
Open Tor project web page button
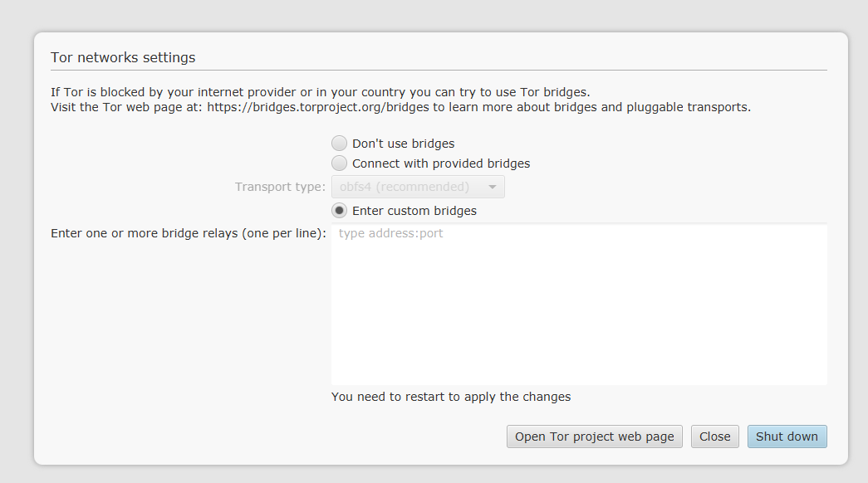pyautogui.click(x=595, y=437)
